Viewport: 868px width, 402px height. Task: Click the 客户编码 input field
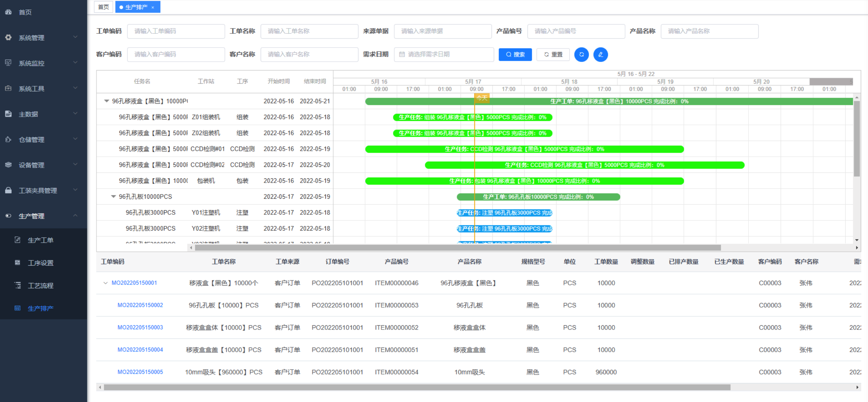(x=176, y=54)
